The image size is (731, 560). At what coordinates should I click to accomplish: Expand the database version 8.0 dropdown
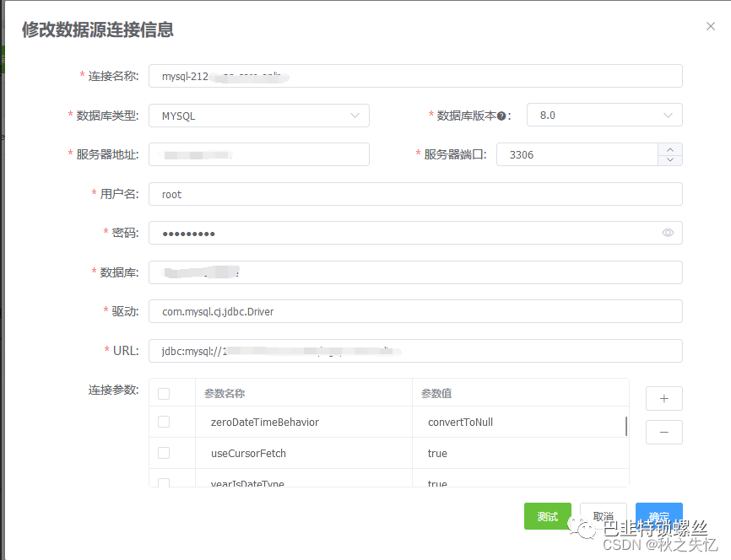(604, 116)
